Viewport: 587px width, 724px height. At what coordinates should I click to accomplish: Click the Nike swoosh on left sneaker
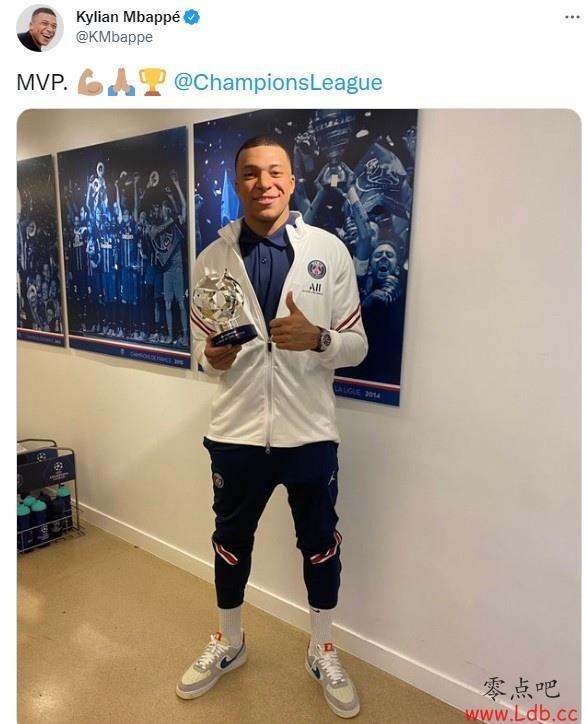(231, 660)
